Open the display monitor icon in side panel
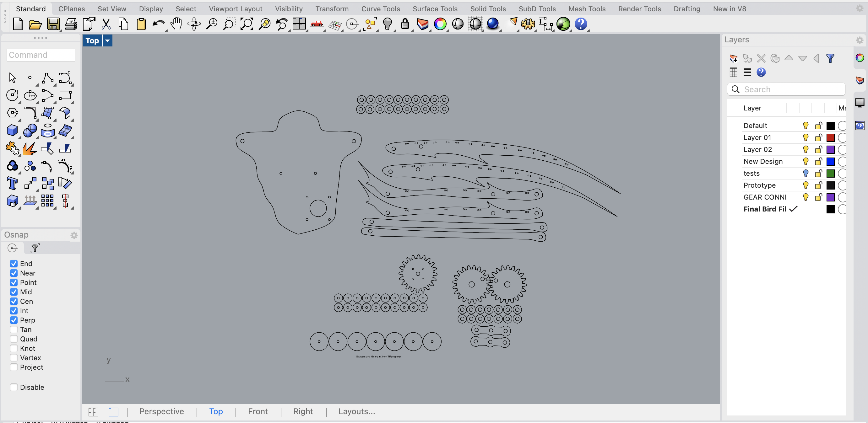 tap(860, 103)
